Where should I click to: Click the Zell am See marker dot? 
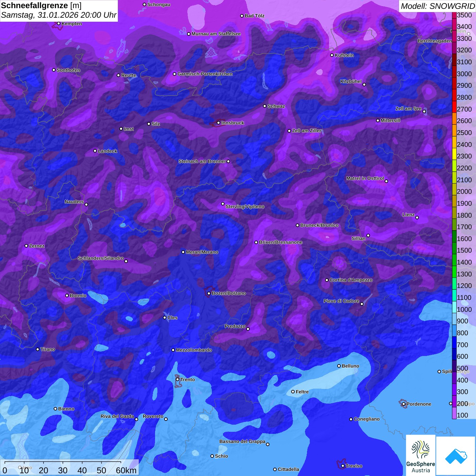(x=424, y=112)
